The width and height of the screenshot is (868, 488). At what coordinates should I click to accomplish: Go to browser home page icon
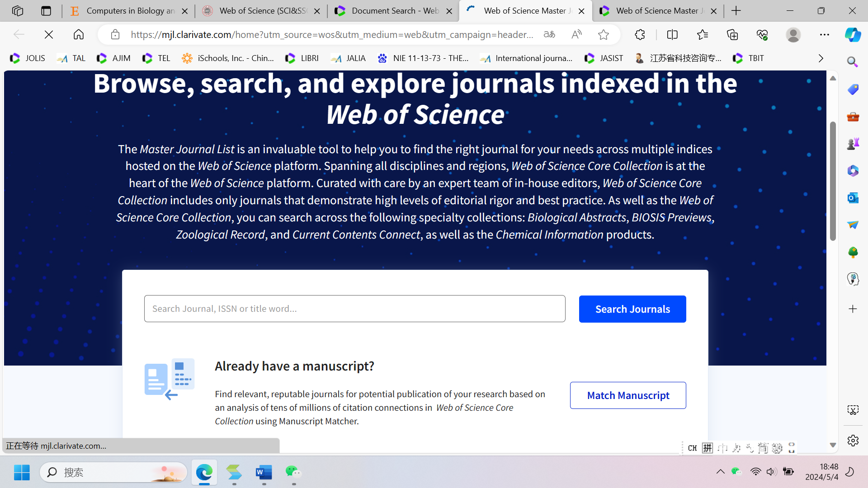79,34
